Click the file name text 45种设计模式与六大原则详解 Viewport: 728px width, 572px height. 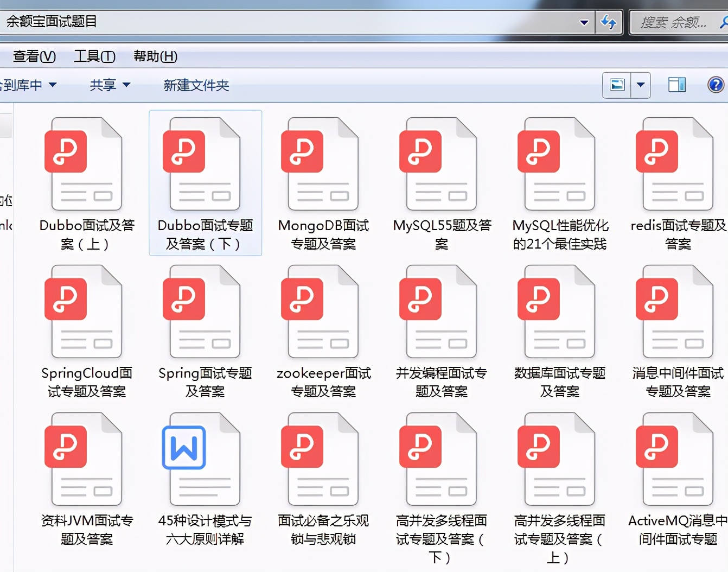pyautogui.click(x=205, y=530)
